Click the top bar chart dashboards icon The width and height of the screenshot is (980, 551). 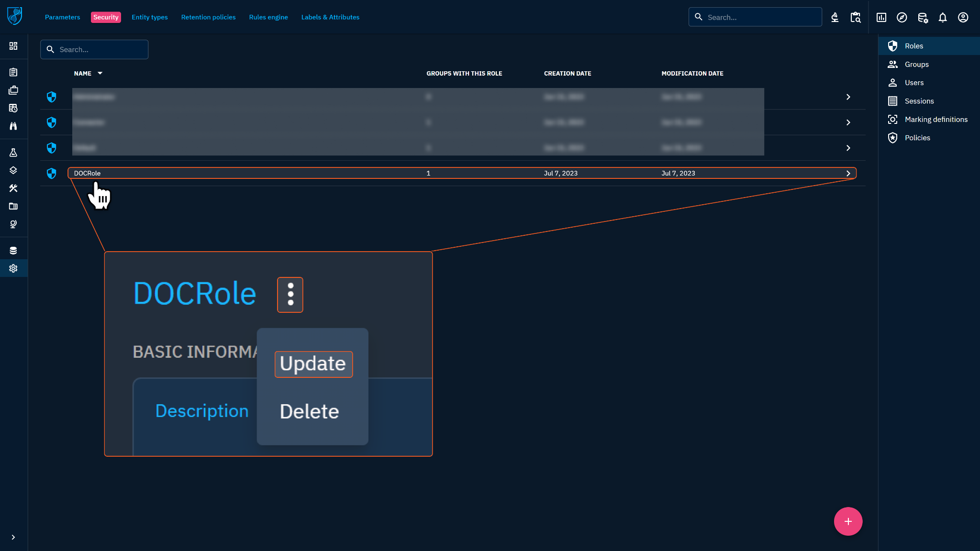pyautogui.click(x=881, y=18)
